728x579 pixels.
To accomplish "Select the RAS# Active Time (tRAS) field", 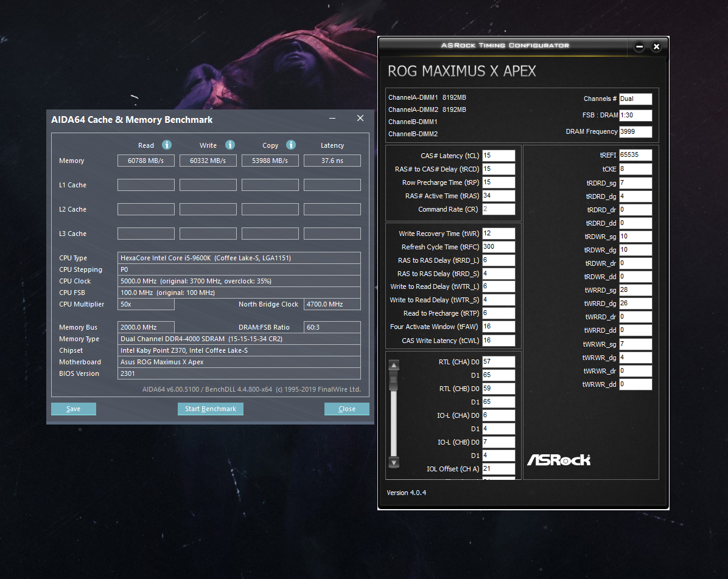I will pos(499,196).
